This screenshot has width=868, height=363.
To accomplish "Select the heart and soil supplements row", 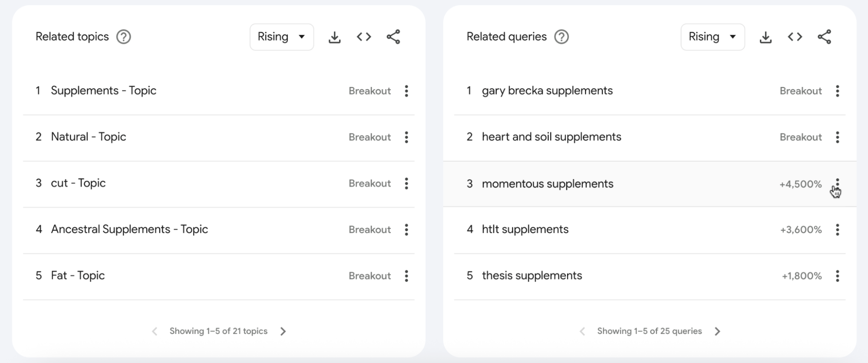I will pyautogui.click(x=552, y=137).
